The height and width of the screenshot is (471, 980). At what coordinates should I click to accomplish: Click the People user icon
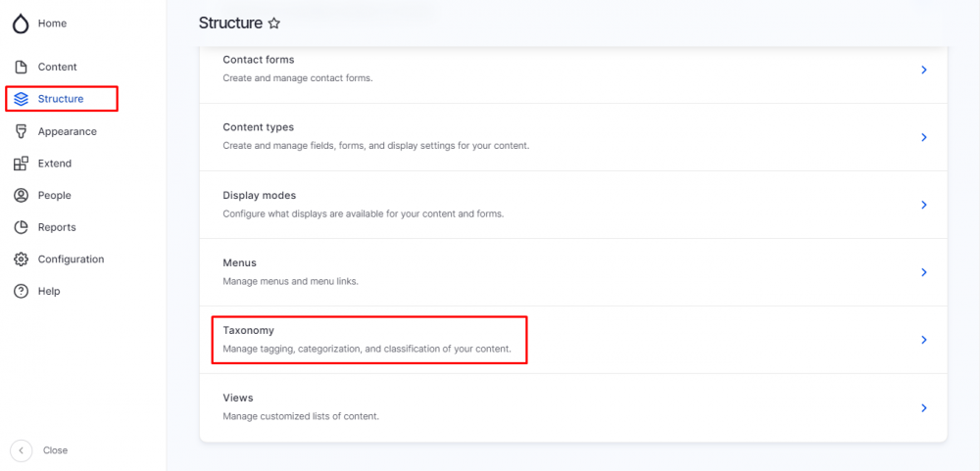coord(21,195)
